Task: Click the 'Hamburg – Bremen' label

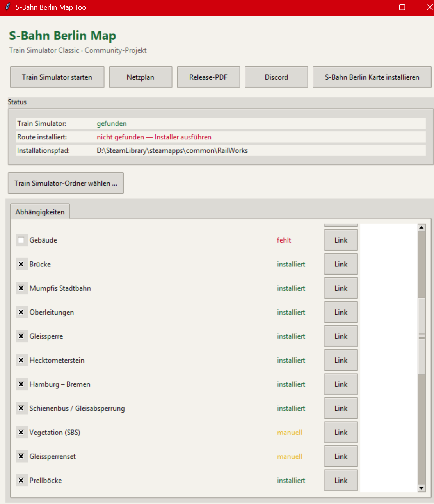Action: (60, 384)
